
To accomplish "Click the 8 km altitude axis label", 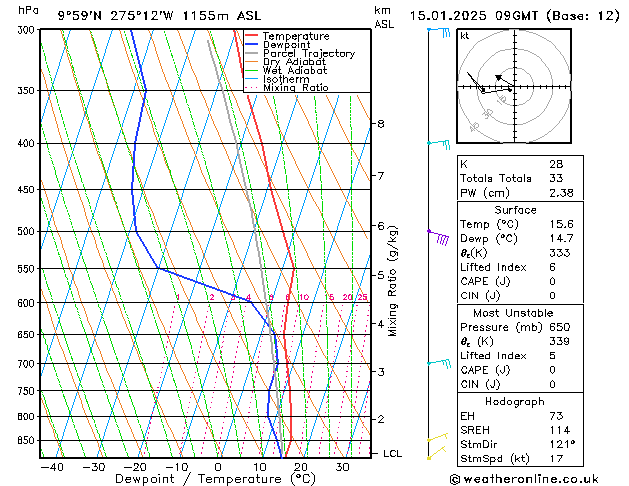I will click(381, 124).
